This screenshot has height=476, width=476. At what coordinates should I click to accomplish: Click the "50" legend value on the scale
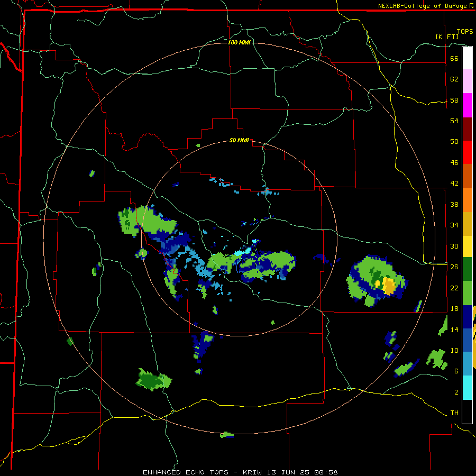pos(454,141)
